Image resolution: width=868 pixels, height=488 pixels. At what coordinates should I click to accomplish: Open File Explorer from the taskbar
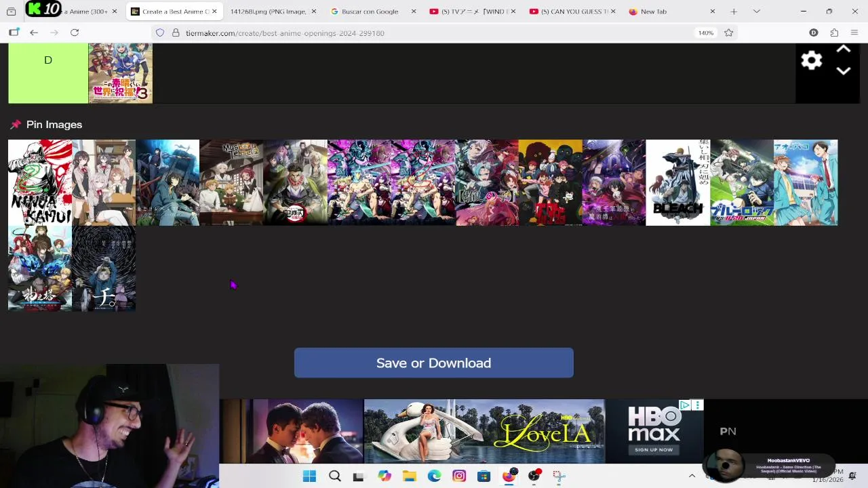tap(410, 476)
